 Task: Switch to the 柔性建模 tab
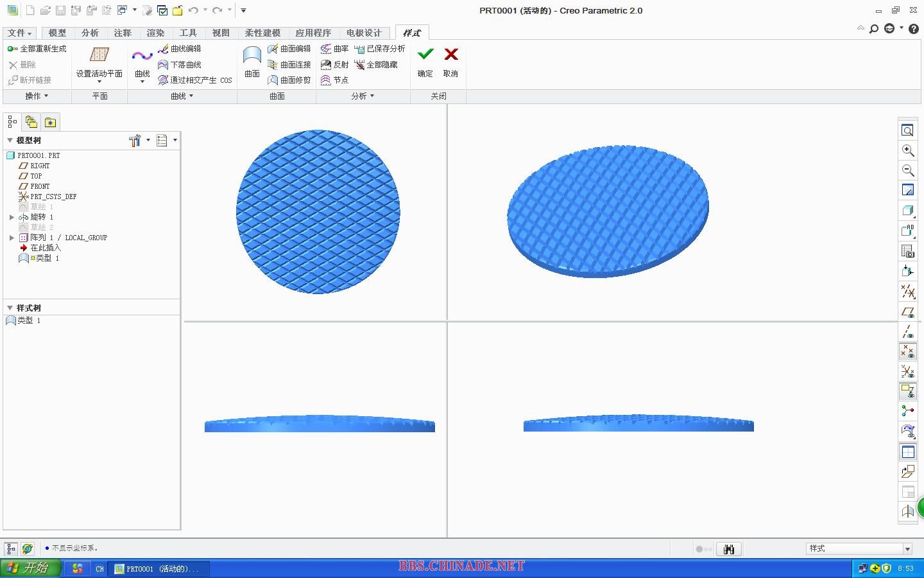coord(262,33)
